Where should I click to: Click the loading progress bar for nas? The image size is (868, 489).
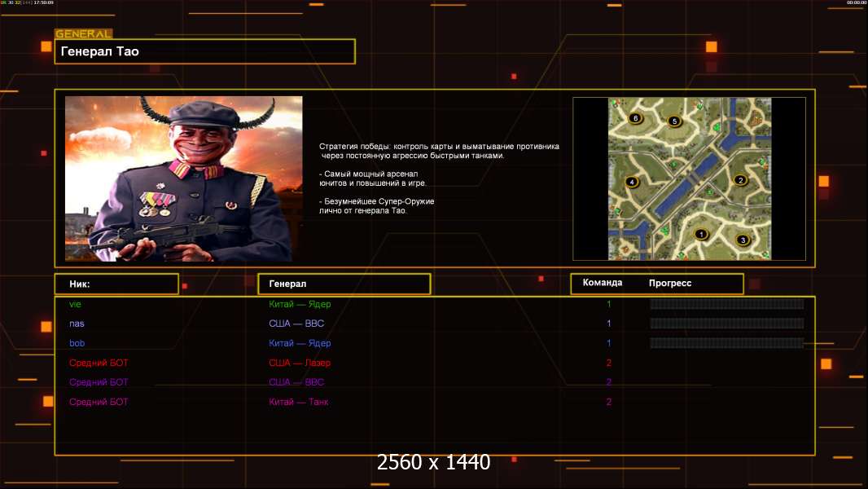pyautogui.click(x=727, y=324)
